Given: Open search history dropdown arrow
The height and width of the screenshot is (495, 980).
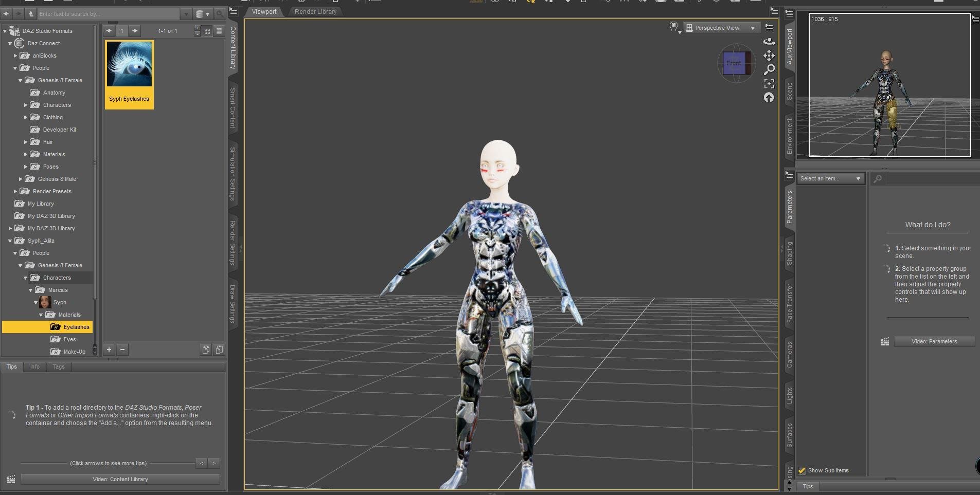Looking at the screenshot, I should (186, 14).
